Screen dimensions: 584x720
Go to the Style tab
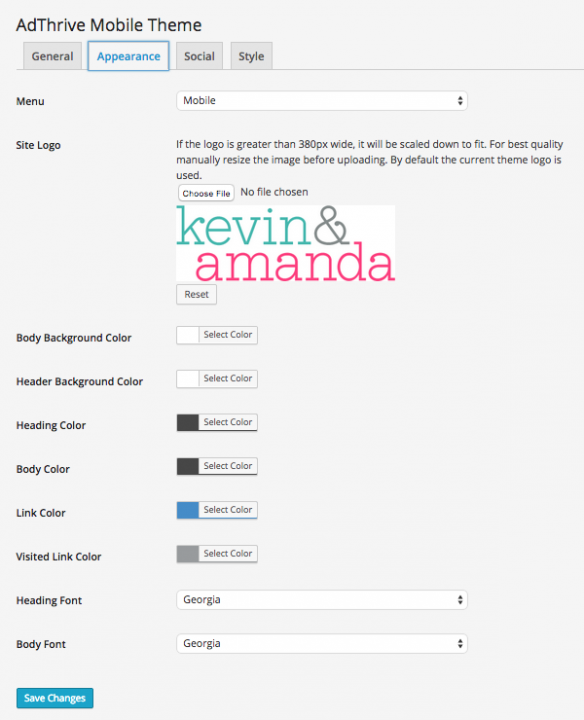[x=251, y=56]
